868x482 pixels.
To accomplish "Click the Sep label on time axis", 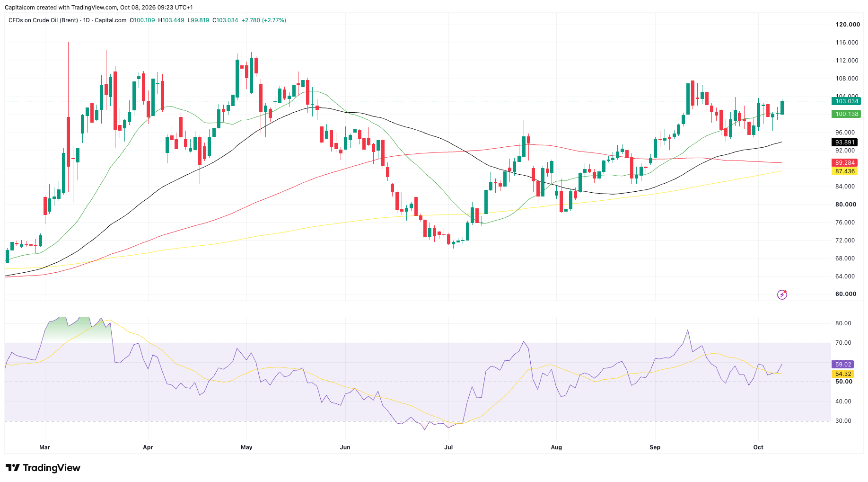I will pos(655,447).
